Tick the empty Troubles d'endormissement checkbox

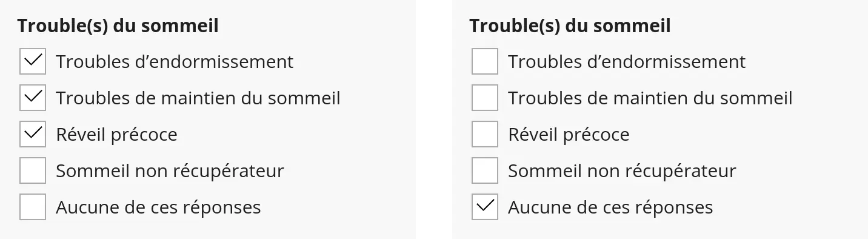click(485, 61)
